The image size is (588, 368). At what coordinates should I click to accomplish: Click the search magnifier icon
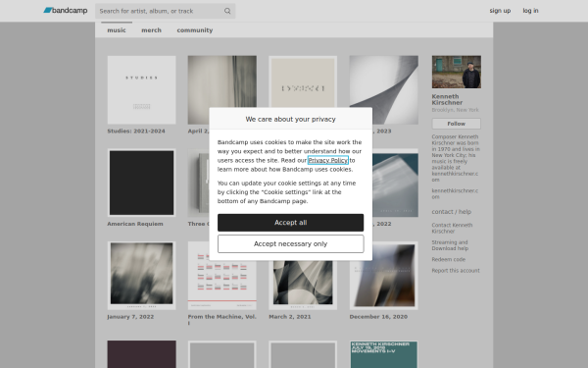[227, 11]
